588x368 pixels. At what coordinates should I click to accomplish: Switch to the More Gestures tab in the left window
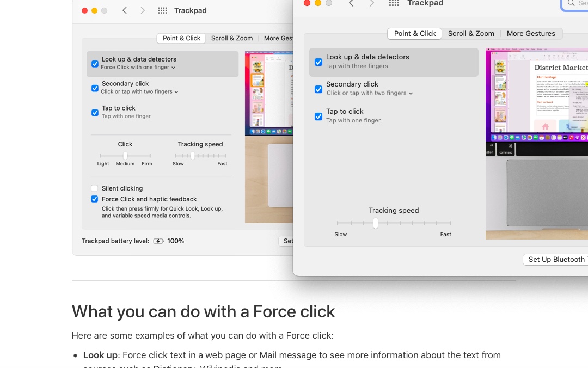tap(278, 38)
